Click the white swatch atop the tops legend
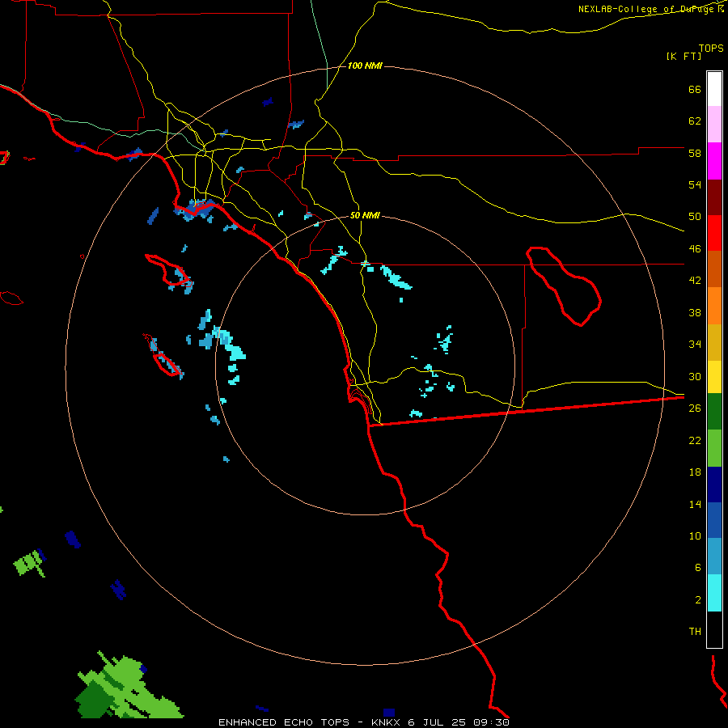The image size is (728, 728). click(x=714, y=89)
